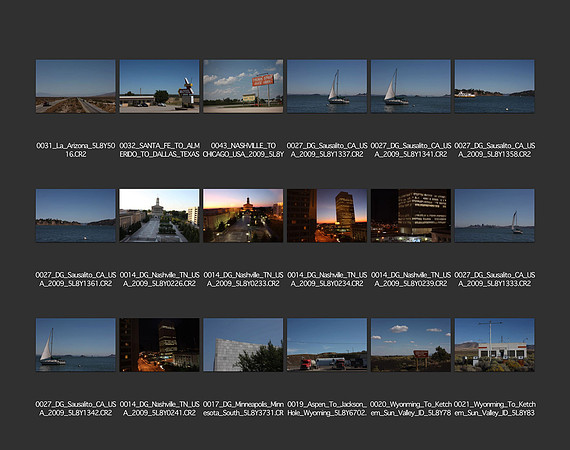Choose the distant sailboat thumbnail 5L8Y1333
This screenshot has width=570, height=450.
tap(494, 216)
